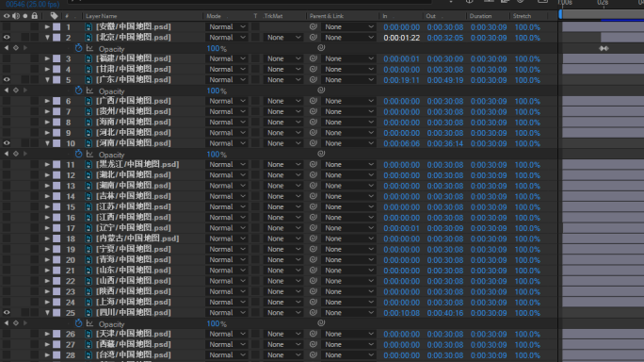Click the solo column header icon

coord(25,16)
